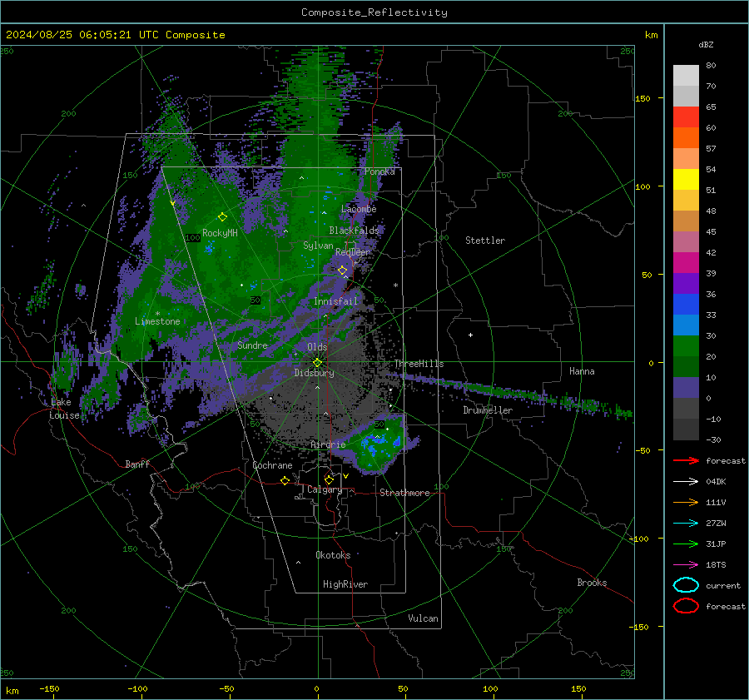Screen dimensions: 749x700
Task: Select the blue 36 dBZ swatch
Action: pos(686,304)
